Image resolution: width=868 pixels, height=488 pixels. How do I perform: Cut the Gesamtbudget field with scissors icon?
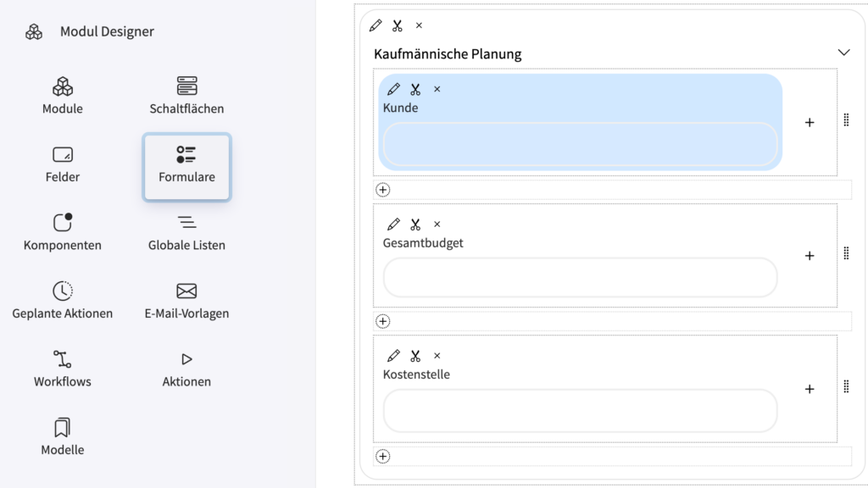[415, 224]
